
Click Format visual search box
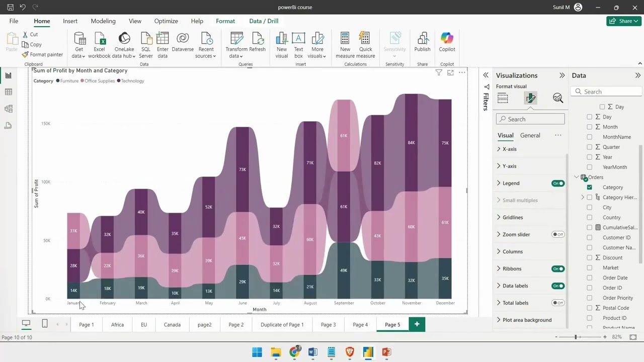[530, 119]
